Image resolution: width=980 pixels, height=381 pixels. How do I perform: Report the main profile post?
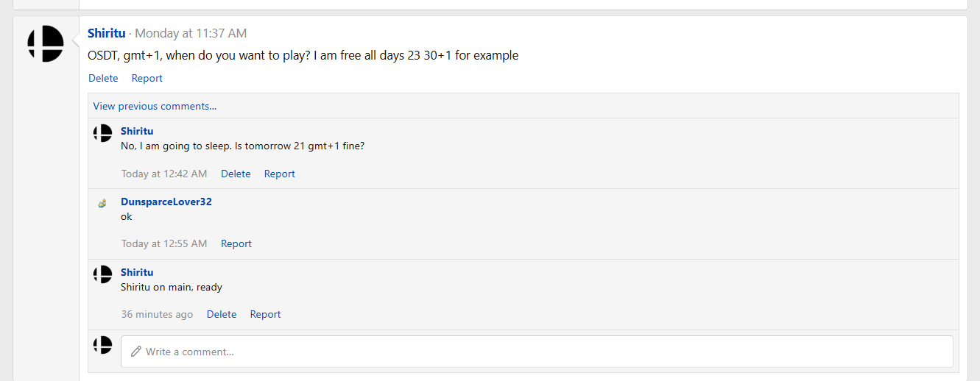click(147, 78)
